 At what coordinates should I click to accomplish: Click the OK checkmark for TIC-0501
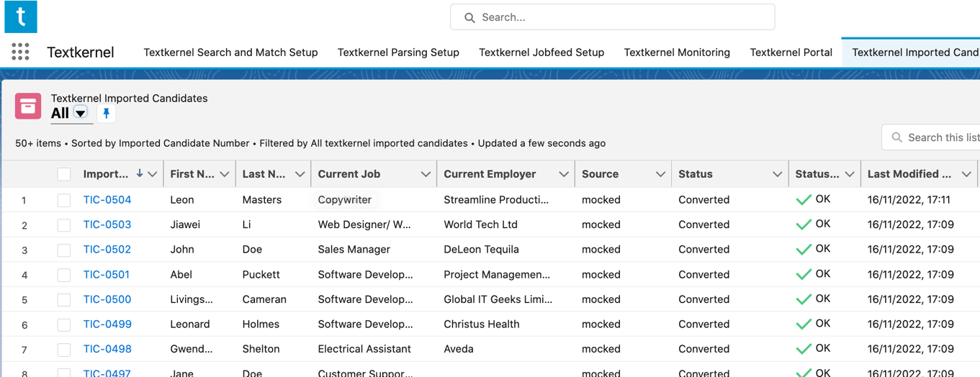pos(804,274)
